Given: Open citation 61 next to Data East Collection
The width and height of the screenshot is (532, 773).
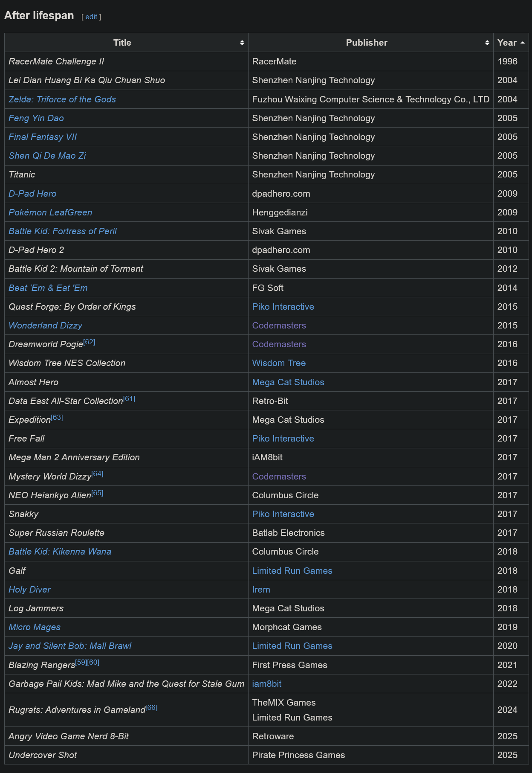Looking at the screenshot, I should click(x=129, y=398).
